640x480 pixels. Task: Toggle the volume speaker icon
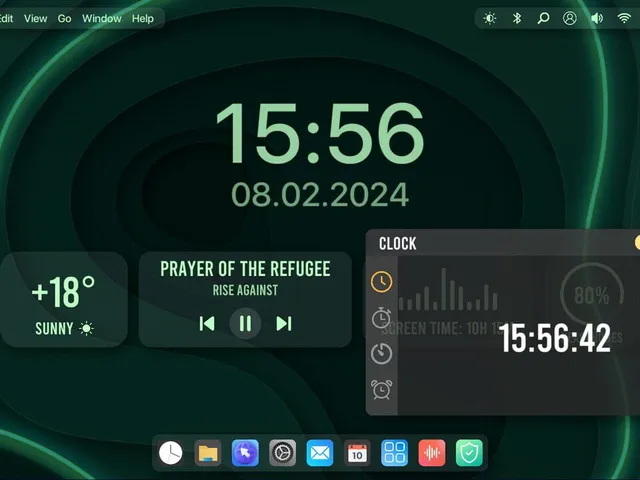[x=597, y=18]
